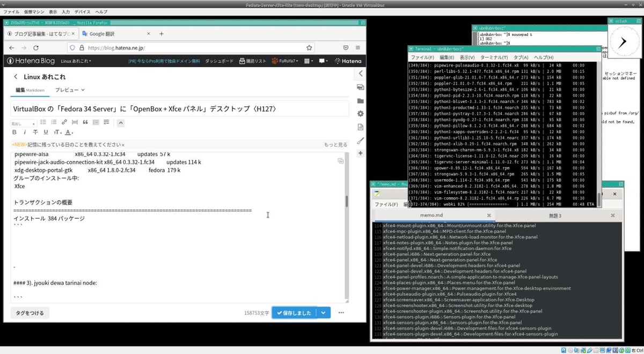Apply strikethrough formatting
Image resolution: width=644 pixels, height=354 pixels.
point(35,132)
